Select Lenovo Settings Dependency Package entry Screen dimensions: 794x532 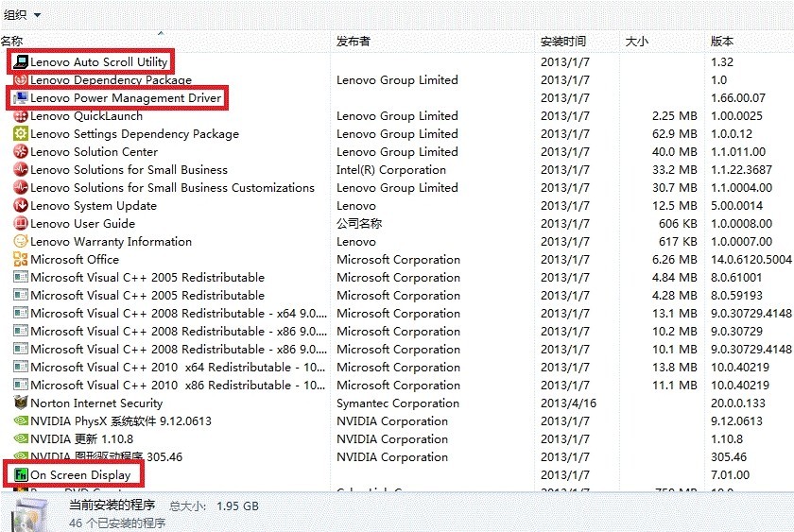pos(134,133)
